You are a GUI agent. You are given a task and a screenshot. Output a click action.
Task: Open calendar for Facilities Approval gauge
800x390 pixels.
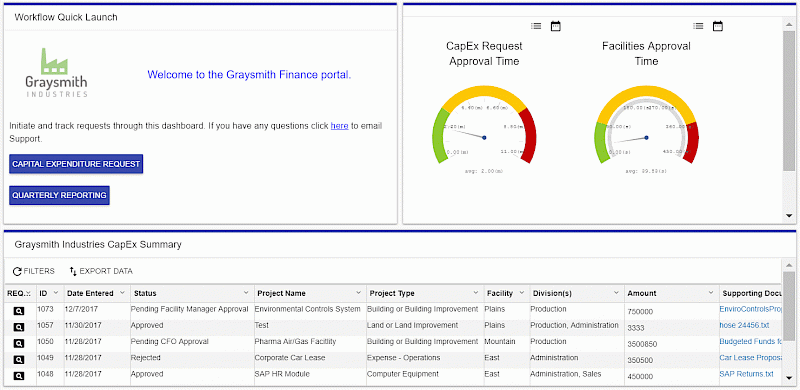click(x=718, y=26)
